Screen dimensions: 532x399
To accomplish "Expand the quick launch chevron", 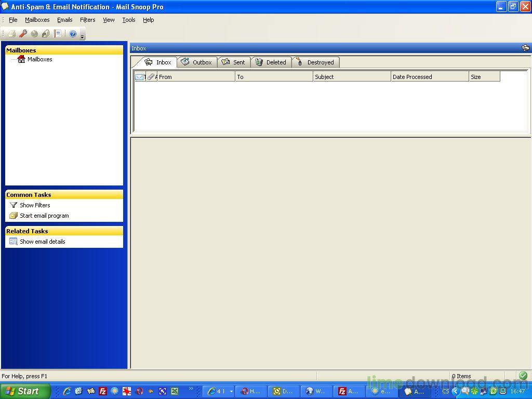I will 191,389.
